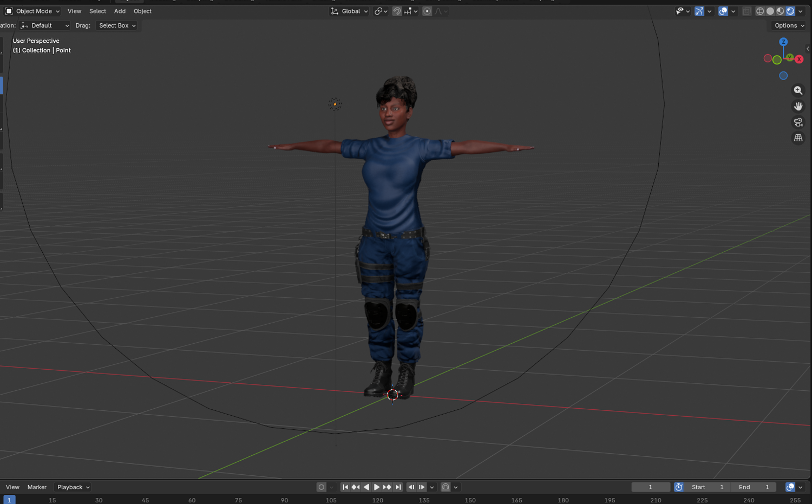Open the Playback popover

point(73,487)
